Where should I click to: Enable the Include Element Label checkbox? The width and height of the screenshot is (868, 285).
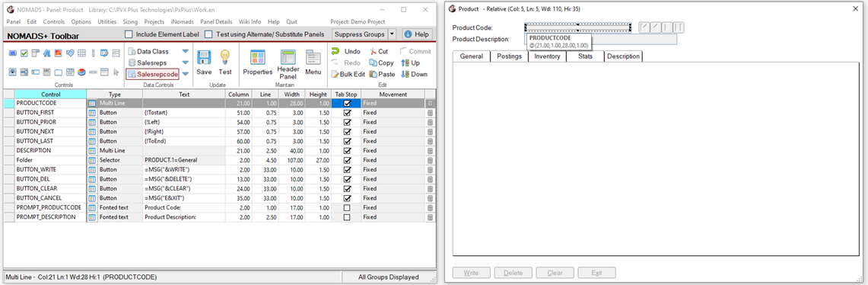(129, 34)
